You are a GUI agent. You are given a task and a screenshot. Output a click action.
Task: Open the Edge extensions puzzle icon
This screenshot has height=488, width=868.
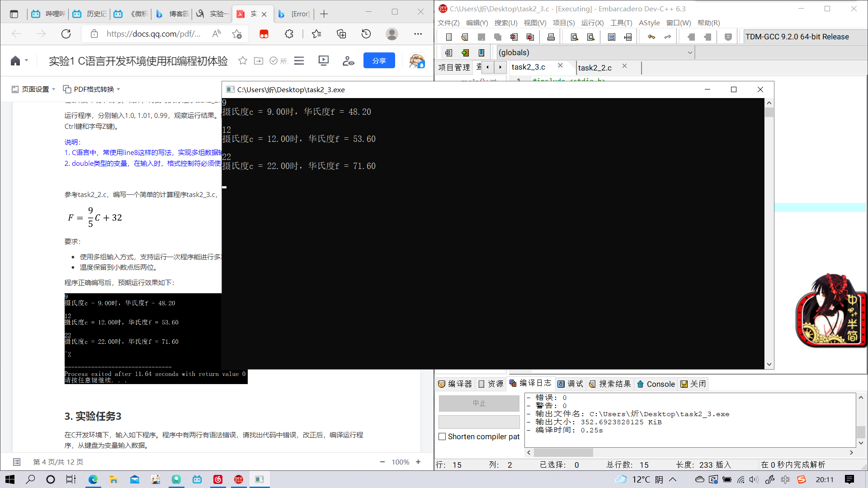289,34
